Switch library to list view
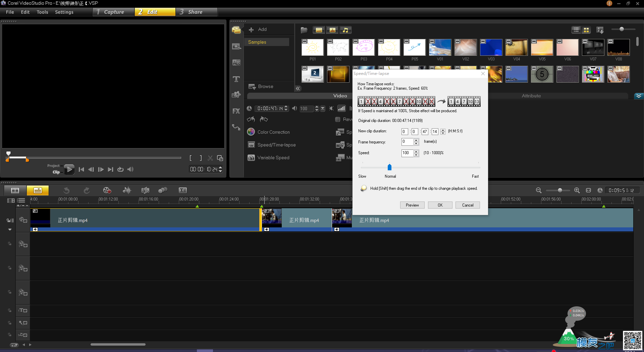 click(576, 30)
